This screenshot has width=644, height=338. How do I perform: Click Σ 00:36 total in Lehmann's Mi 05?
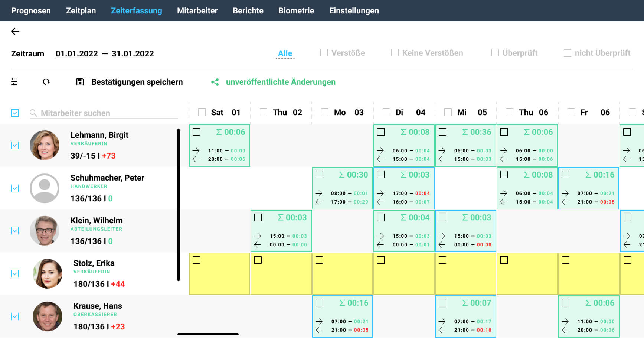click(477, 132)
